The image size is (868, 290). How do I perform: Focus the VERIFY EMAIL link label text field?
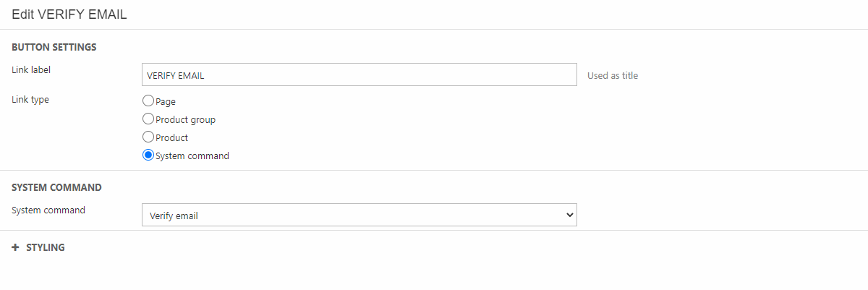point(359,75)
